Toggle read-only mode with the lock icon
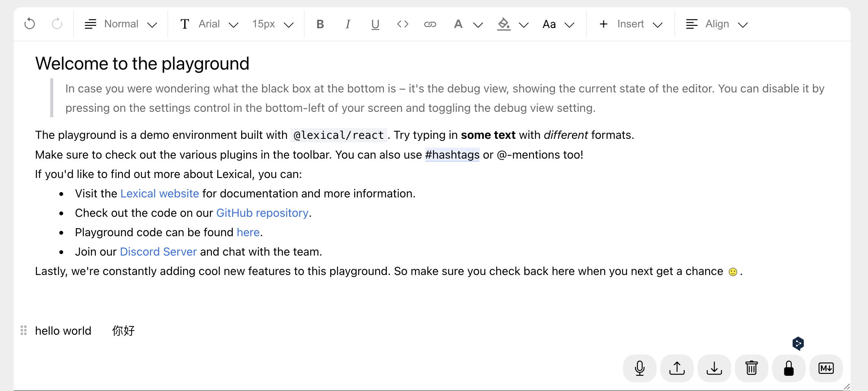 click(789, 368)
